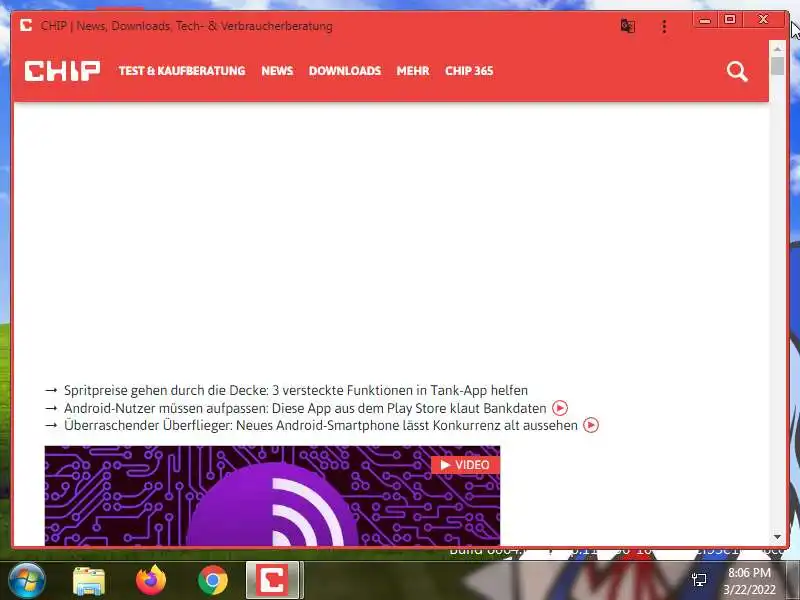The width and height of the screenshot is (800, 600).
Task: Open the TEST & KAUFBERATUNG menu
Action: [x=182, y=71]
